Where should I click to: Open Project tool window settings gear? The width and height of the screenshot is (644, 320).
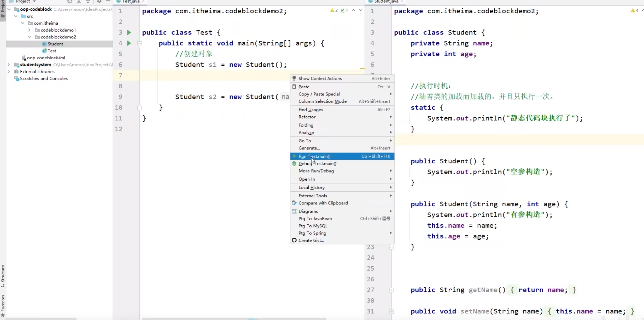(x=99, y=2)
